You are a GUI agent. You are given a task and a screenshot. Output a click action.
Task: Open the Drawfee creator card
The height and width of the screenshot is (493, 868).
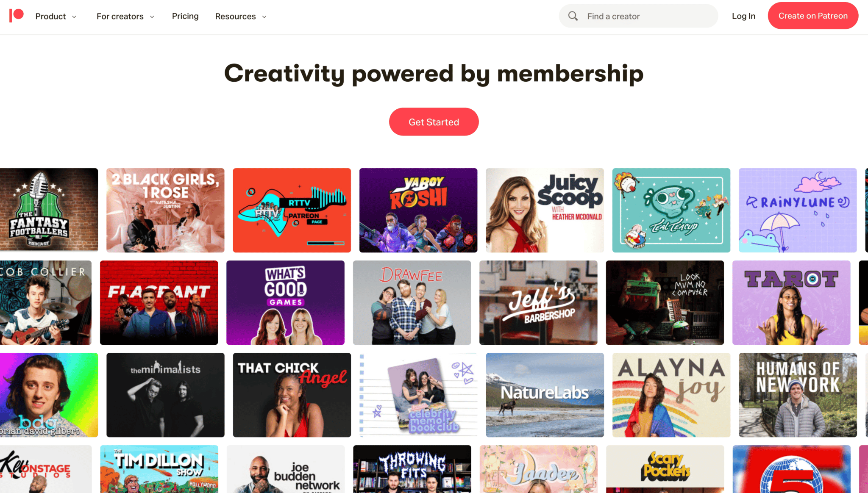coord(412,302)
